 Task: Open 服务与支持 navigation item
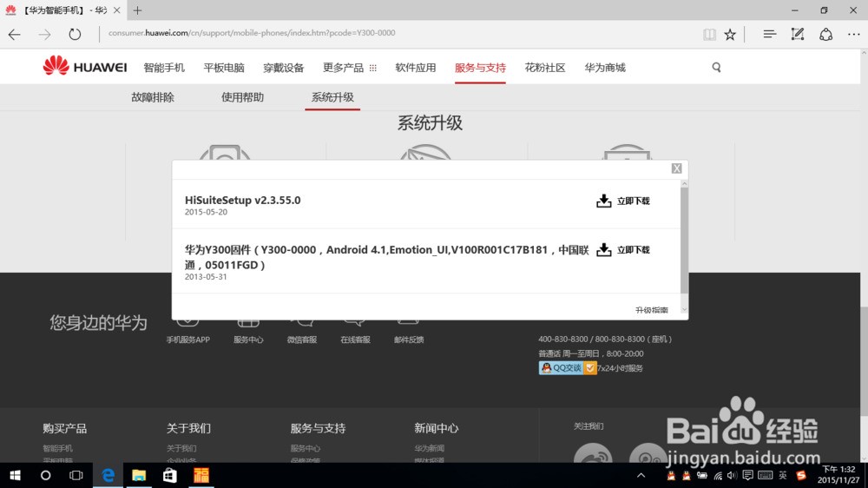(480, 68)
